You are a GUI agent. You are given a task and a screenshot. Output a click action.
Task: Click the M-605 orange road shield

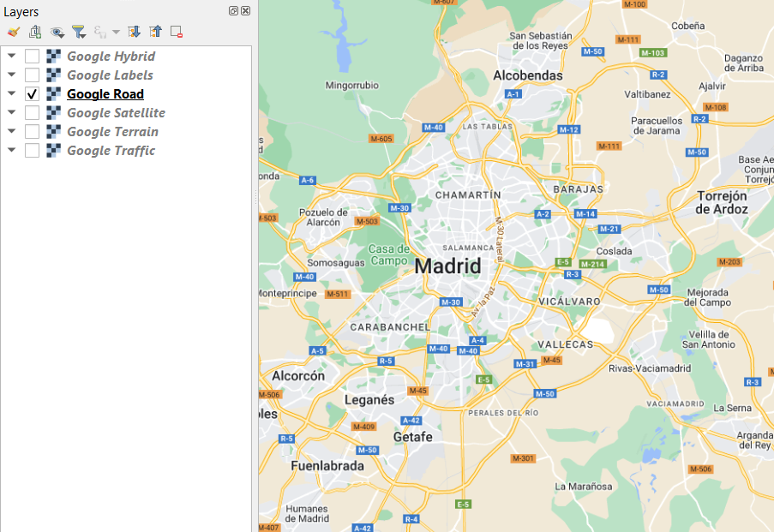[381, 139]
